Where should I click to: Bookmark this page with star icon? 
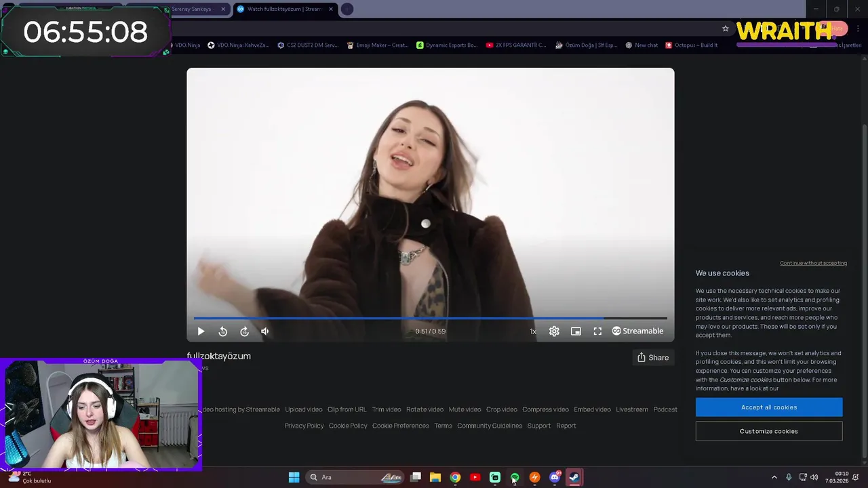(x=726, y=28)
